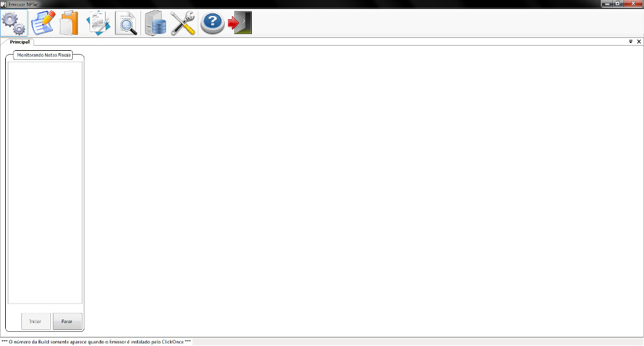Open the notepad-with-pencil edit icon
This screenshot has height=346, width=644.
pyautogui.click(x=43, y=23)
